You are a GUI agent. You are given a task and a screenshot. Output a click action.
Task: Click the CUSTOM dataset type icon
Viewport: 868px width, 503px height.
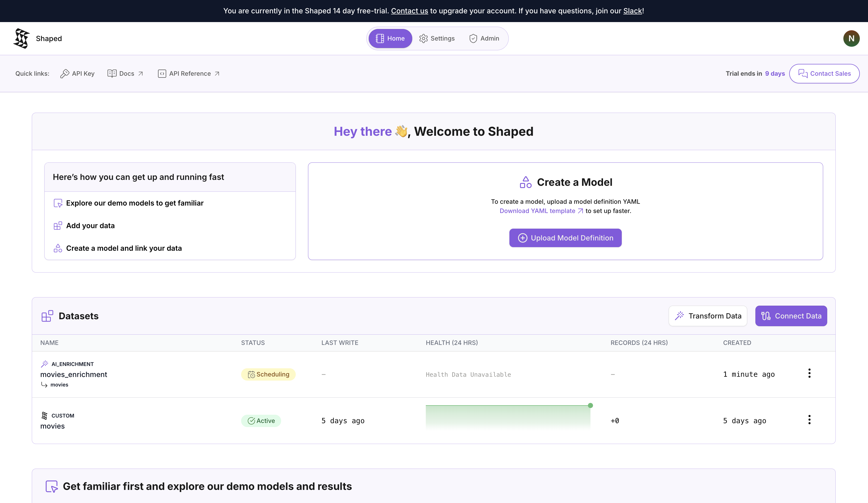point(44,415)
